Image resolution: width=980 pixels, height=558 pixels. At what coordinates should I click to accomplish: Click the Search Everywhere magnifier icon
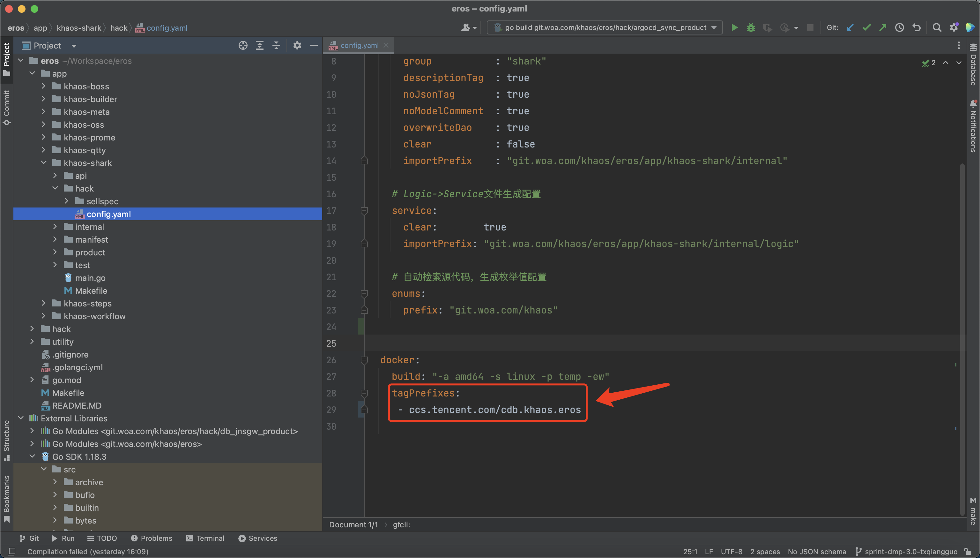pyautogui.click(x=937, y=27)
